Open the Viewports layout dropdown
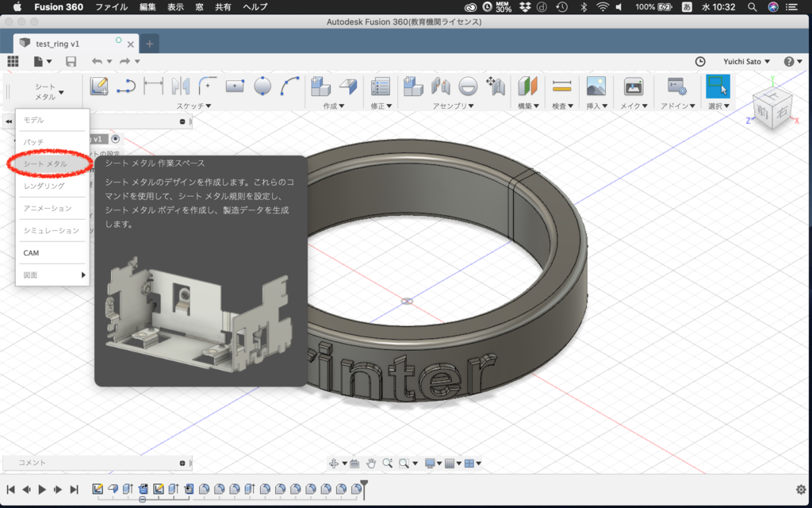 point(473,464)
